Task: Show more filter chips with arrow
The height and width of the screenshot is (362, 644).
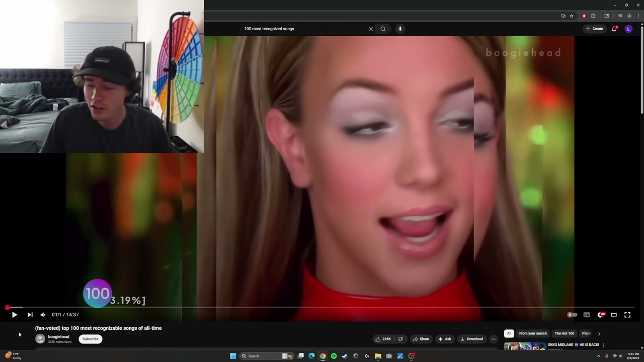Action: (x=599, y=334)
